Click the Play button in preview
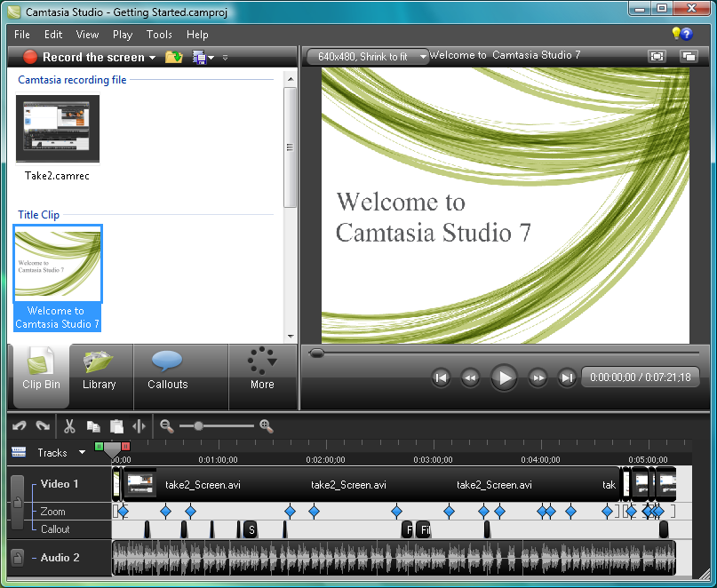This screenshot has height=588, width=717. pos(504,377)
